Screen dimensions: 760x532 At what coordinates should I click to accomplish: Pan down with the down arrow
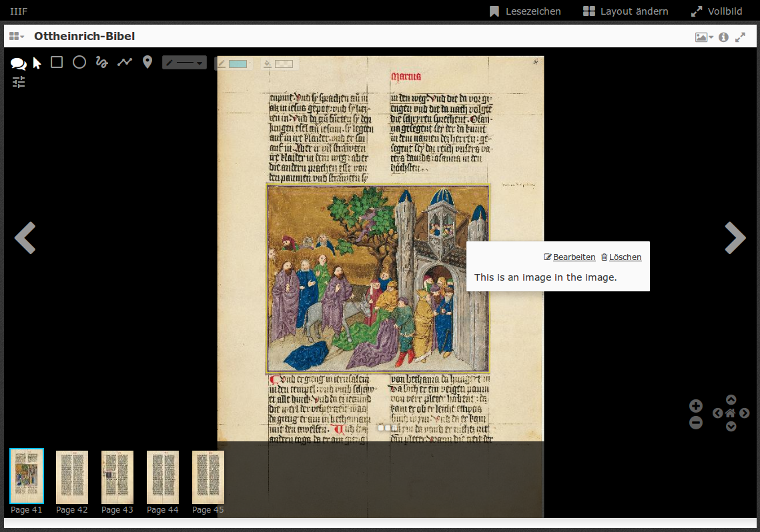click(731, 426)
